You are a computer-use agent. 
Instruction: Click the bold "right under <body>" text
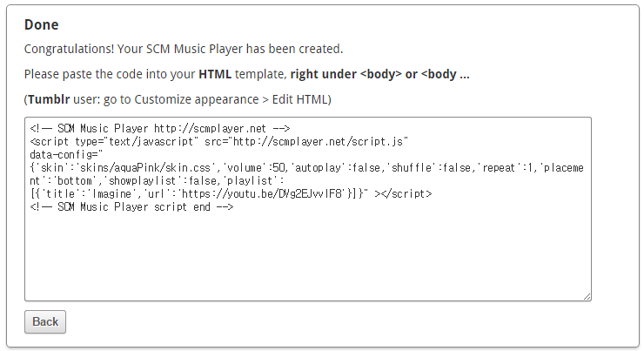click(x=345, y=74)
